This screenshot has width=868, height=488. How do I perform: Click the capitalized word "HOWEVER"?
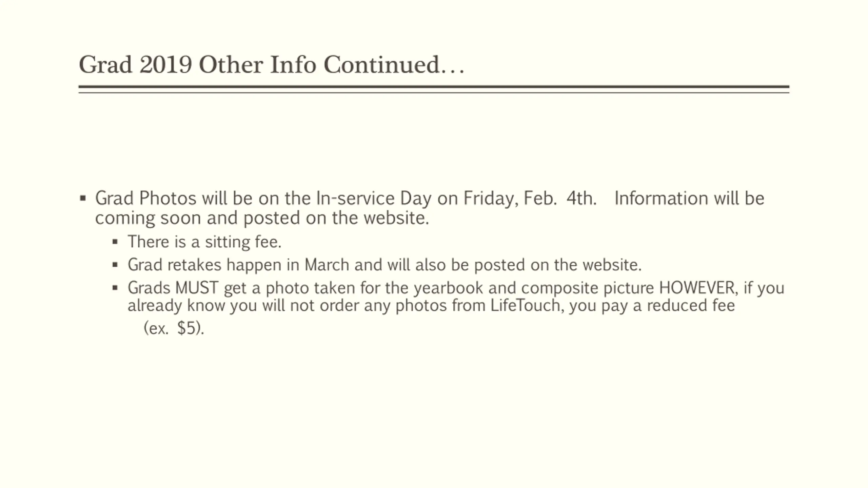coord(698,288)
